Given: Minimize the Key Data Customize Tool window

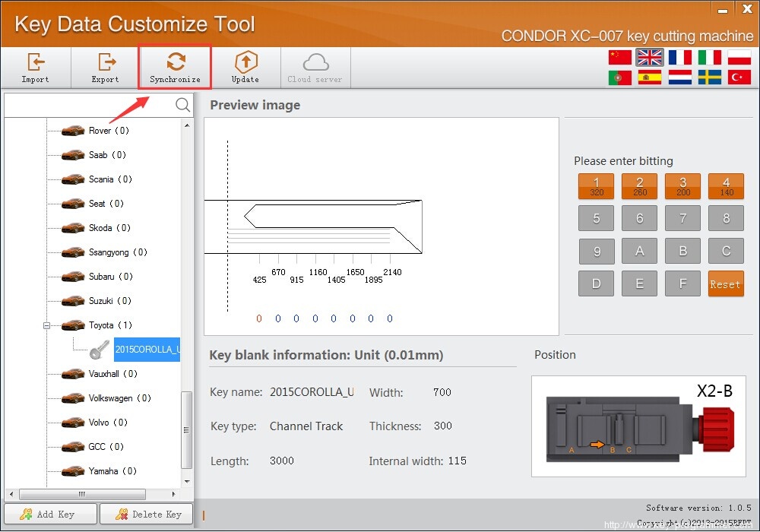Looking at the screenshot, I should point(723,10).
